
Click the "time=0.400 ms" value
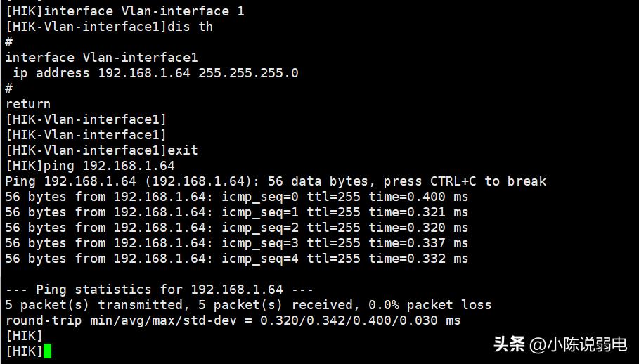[418, 197]
